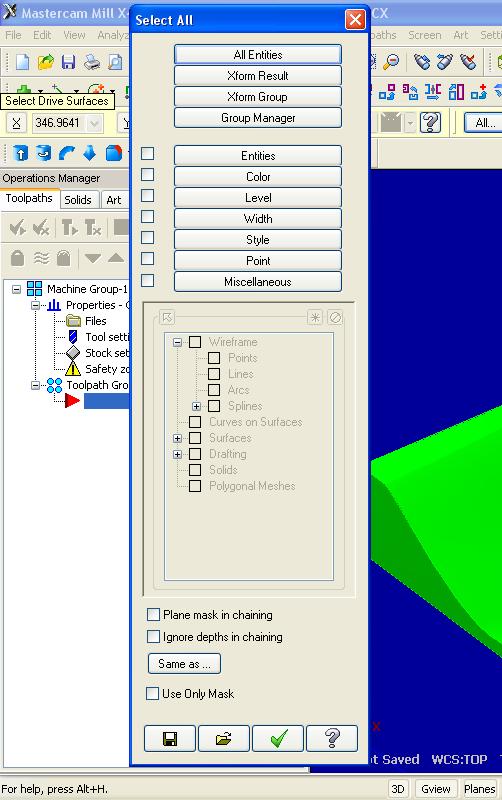Click the save icon at dialog bottom
The width and height of the screenshot is (502, 800).
click(x=170, y=738)
